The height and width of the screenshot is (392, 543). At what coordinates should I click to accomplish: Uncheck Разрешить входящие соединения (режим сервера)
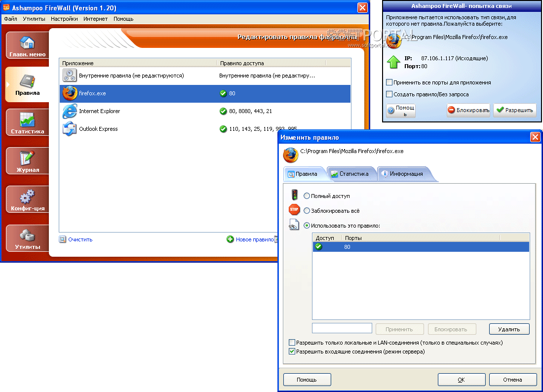(x=292, y=352)
